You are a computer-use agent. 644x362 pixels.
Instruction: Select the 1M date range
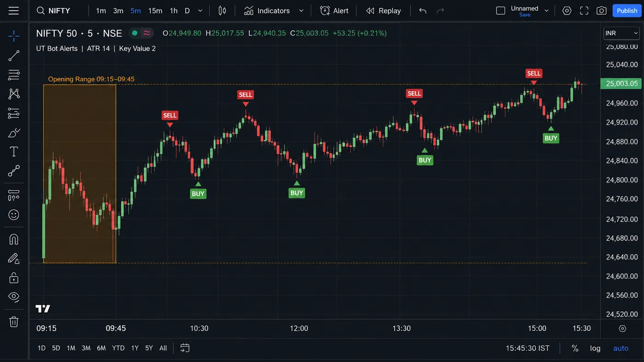pyautogui.click(x=71, y=348)
